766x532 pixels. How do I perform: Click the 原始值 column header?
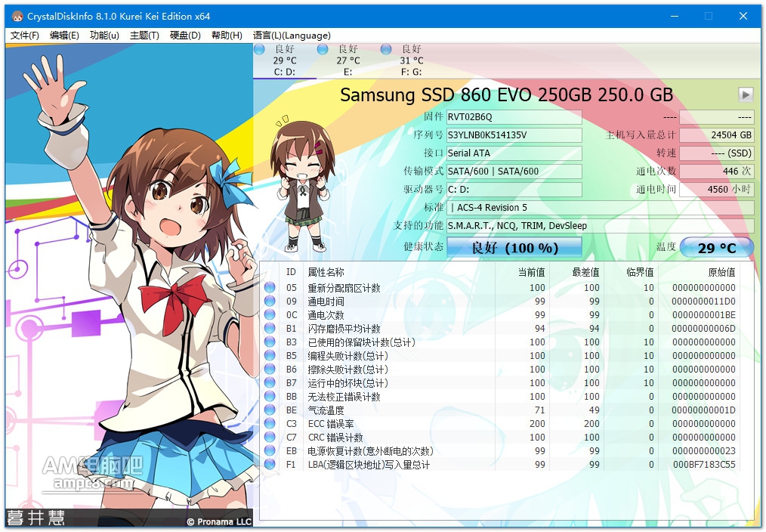(x=699, y=272)
